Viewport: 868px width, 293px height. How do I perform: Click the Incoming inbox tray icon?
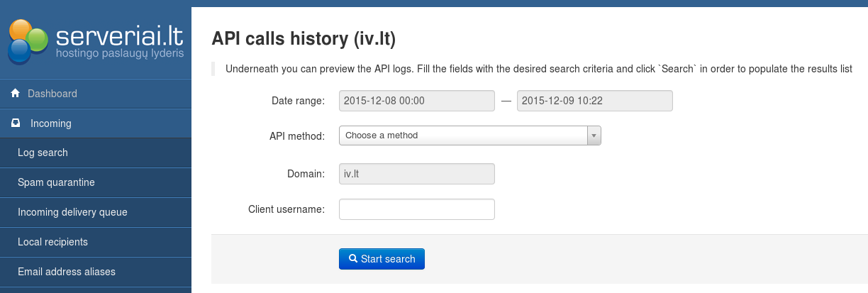pyautogui.click(x=16, y=123)
